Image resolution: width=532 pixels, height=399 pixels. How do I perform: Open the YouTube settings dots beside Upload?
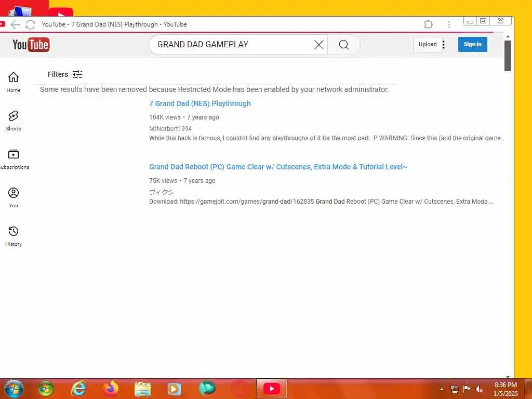444,45
